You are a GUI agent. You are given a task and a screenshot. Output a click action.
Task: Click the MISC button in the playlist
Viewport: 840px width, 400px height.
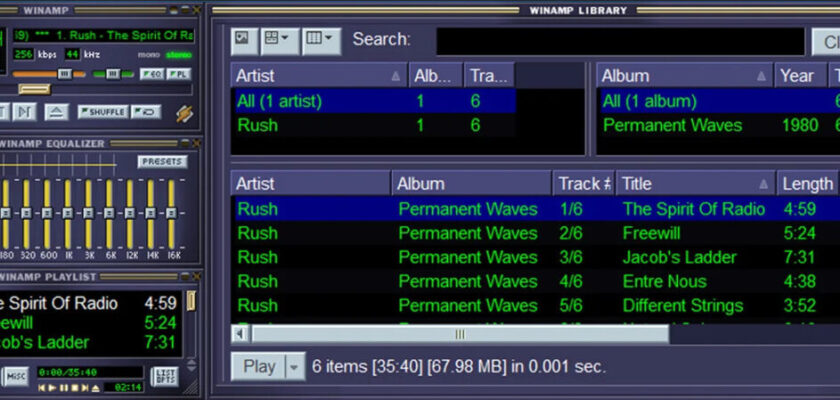pos(15,376)
